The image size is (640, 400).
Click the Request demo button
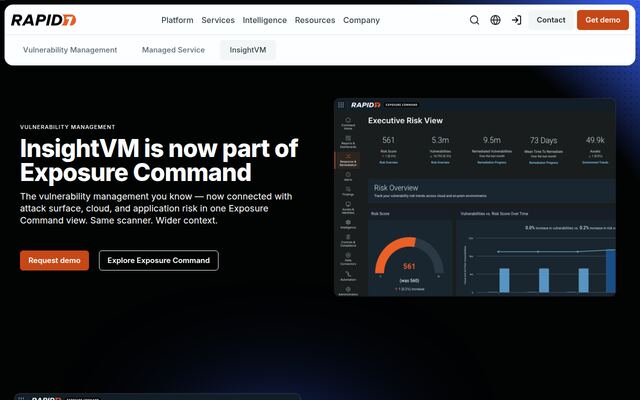(54, 260)
